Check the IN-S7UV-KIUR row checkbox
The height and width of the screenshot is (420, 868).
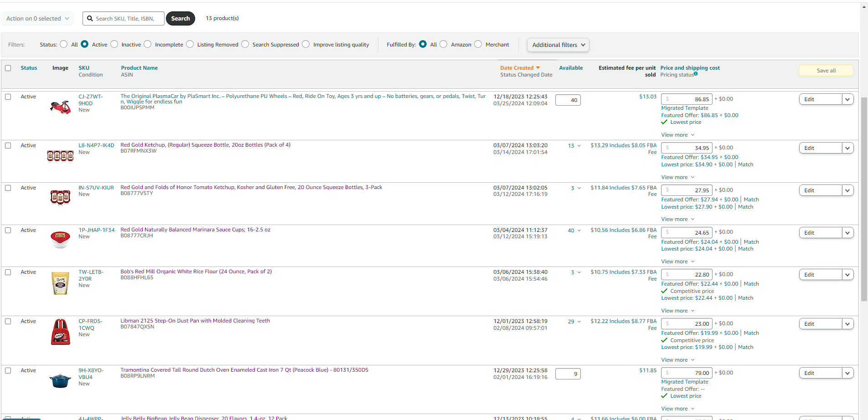click(x=8, y=188)
